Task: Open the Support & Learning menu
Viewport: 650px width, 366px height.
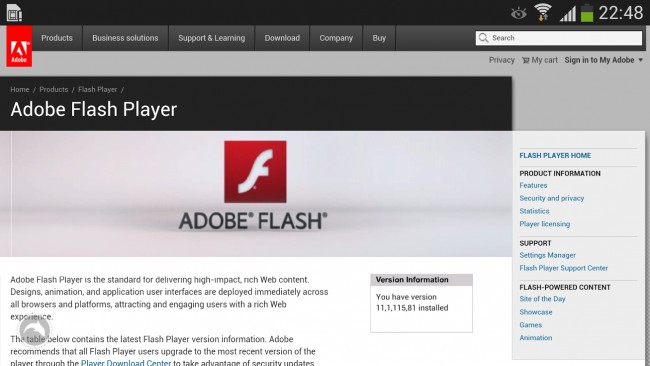Action: coord(211,38)
